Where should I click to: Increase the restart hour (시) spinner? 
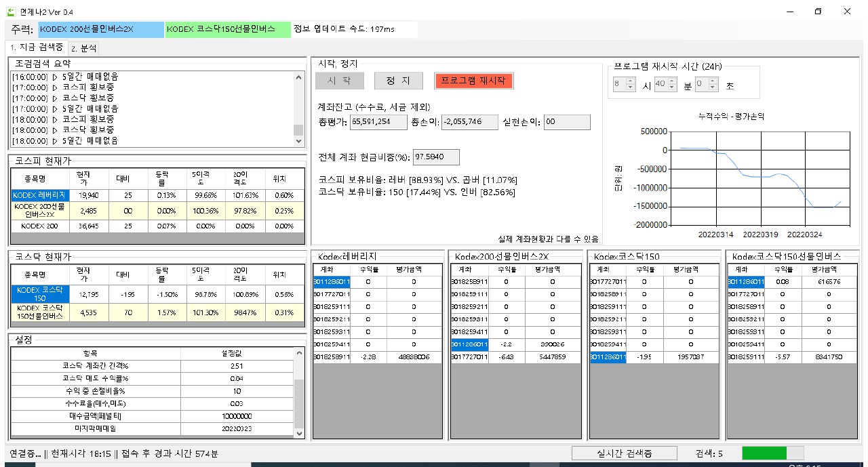[x=630, y=81]
